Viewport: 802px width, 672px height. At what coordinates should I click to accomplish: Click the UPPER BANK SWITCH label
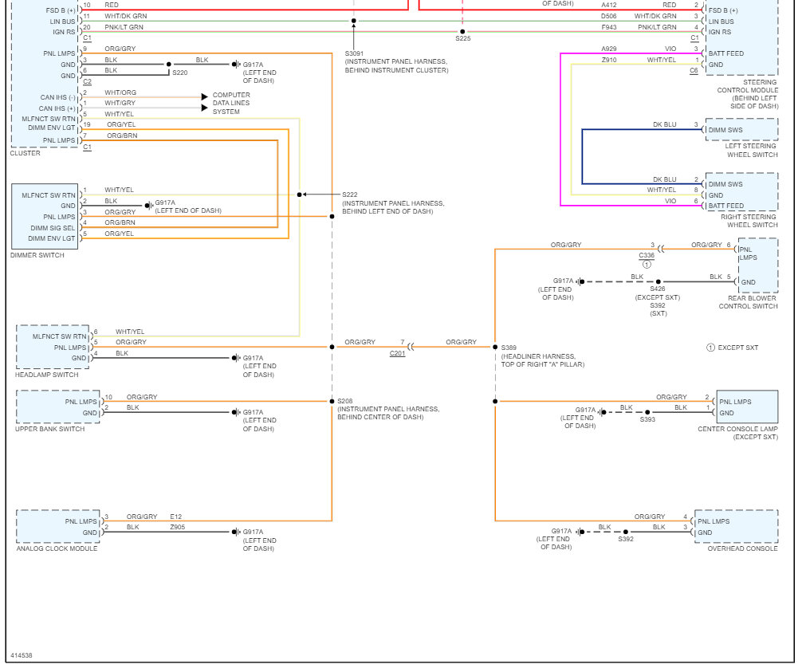click(x=50, y=429)
